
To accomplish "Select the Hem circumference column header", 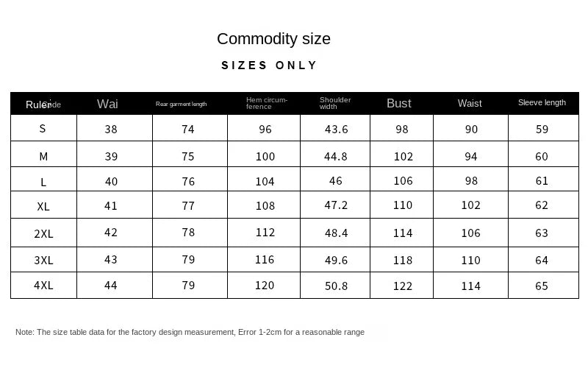I will point(267,103).
